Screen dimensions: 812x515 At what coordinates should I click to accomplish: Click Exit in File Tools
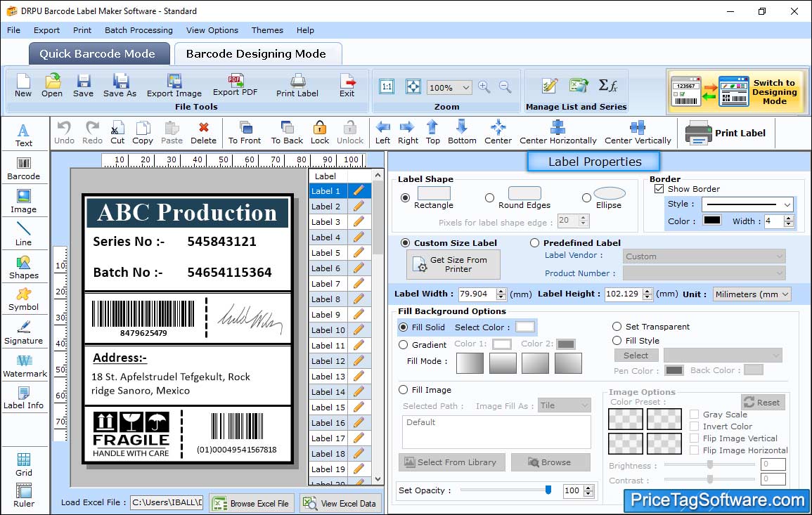[347, 86]
